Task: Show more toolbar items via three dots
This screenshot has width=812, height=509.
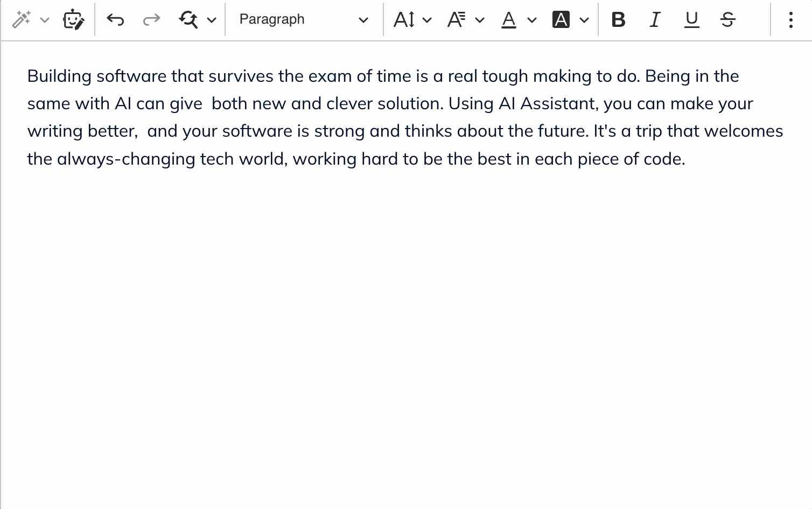Action: click(790, 20)
